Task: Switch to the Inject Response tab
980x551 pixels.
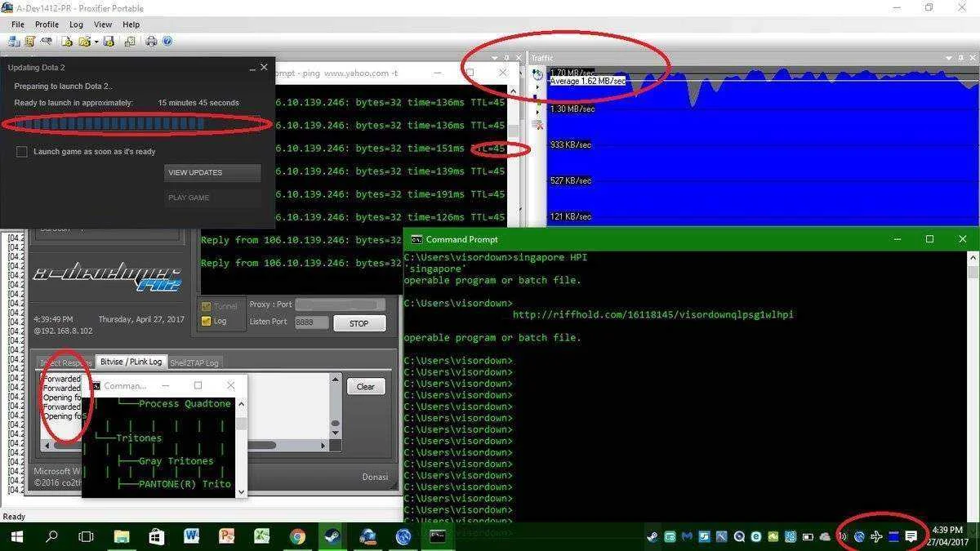Action: tap(66, 362)
